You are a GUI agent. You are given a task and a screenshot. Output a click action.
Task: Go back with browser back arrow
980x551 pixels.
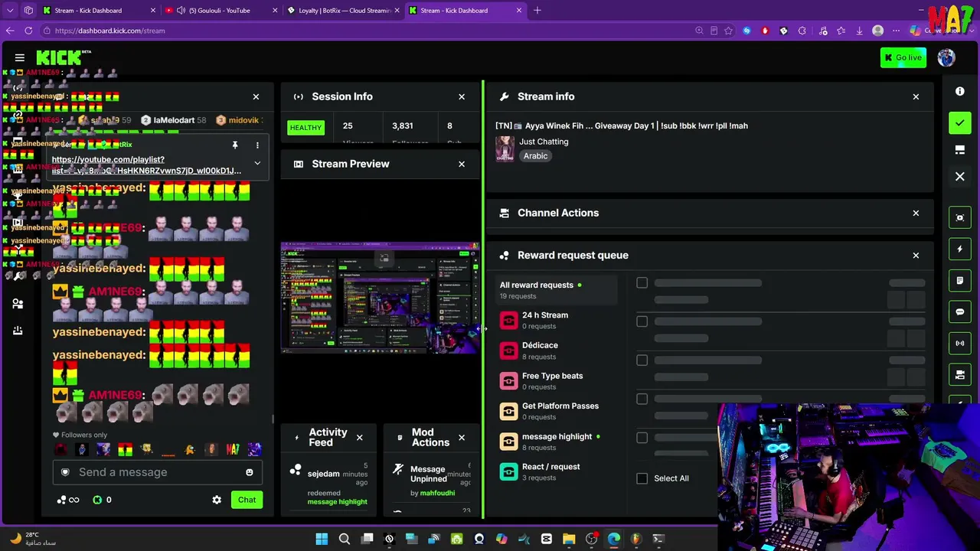(10, 31)
